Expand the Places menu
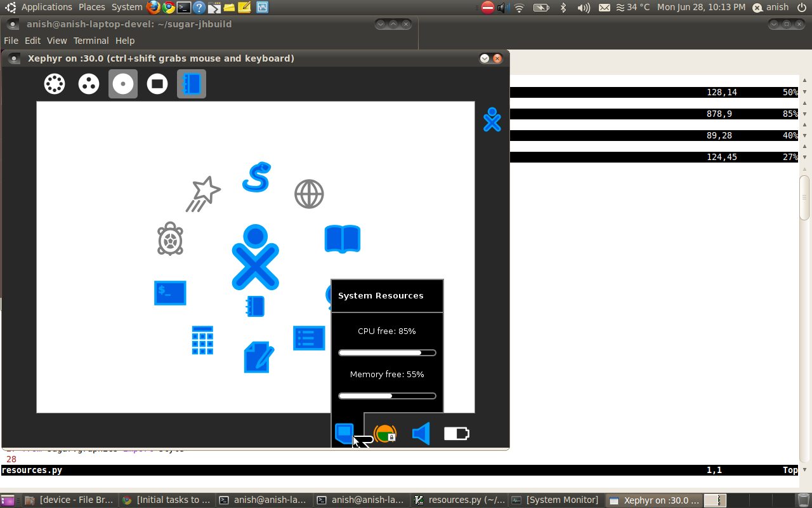The width and height of the screenshot is (812, 508). pyautogui.click(x=92, y=7)
